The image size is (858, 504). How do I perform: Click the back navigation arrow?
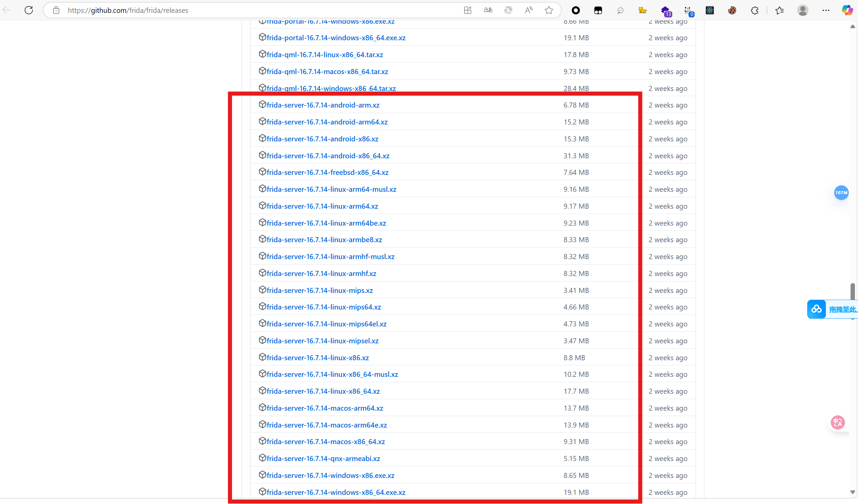click(6, 10)
